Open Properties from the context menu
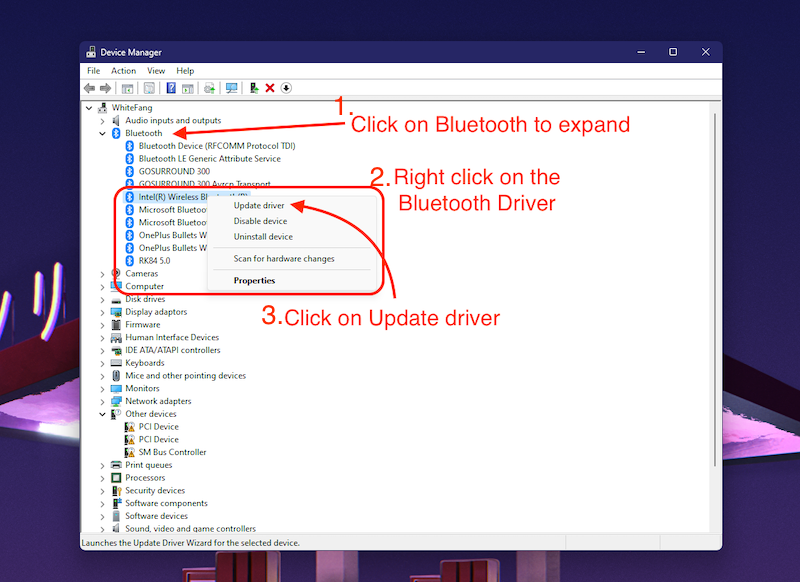800x582 pixels. coord(254,281)
